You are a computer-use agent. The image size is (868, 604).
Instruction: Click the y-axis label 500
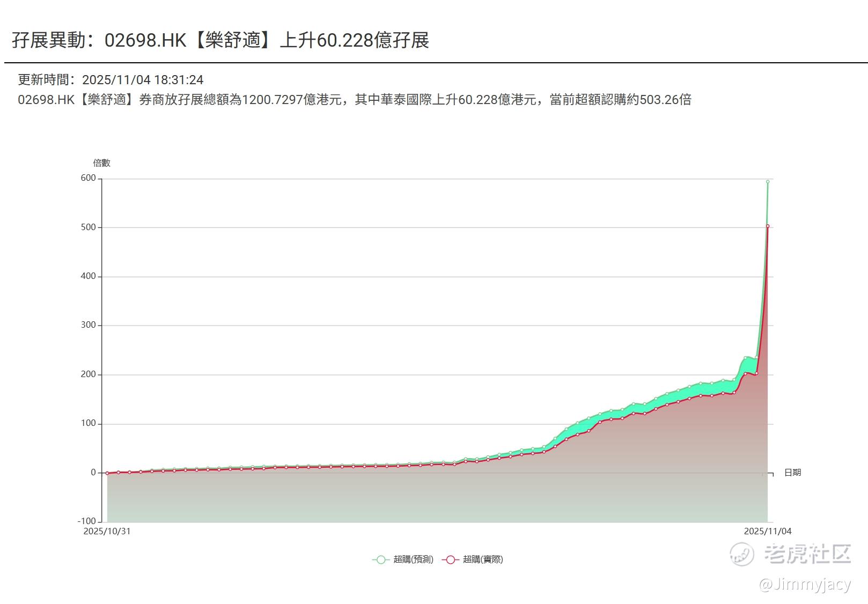point(89,227)
